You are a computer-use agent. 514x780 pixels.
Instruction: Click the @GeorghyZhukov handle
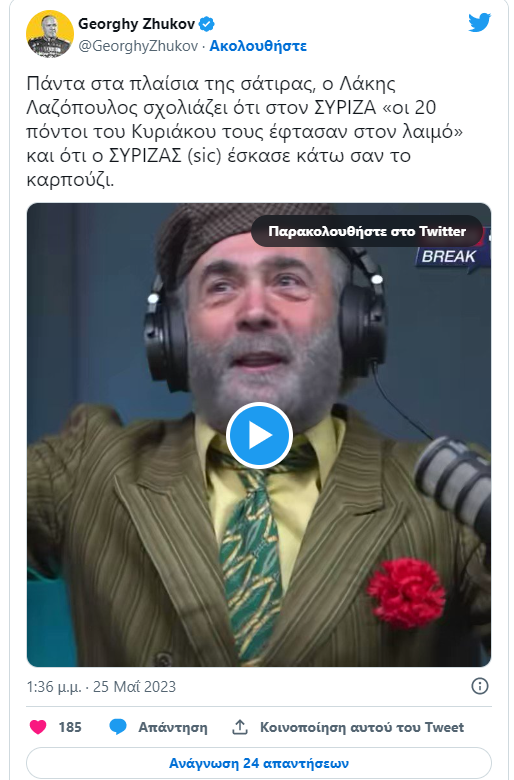[138, 46]
